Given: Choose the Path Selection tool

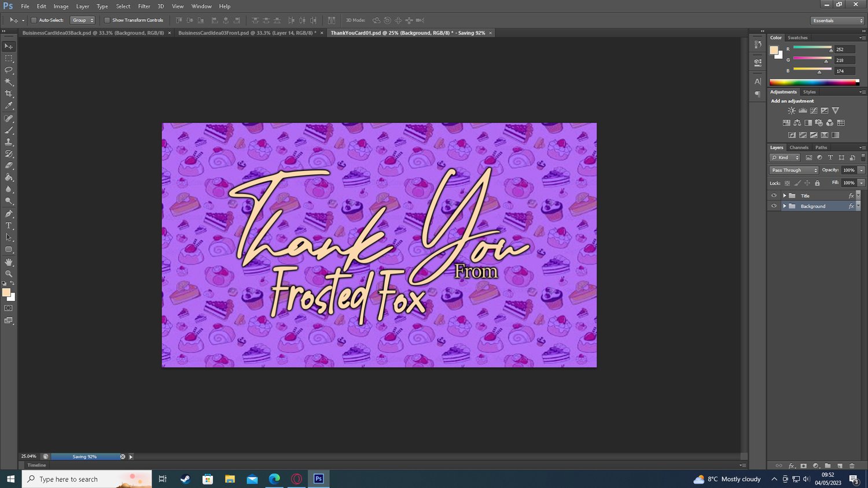Looking at the screenshot, I should [x=9, y=238].
